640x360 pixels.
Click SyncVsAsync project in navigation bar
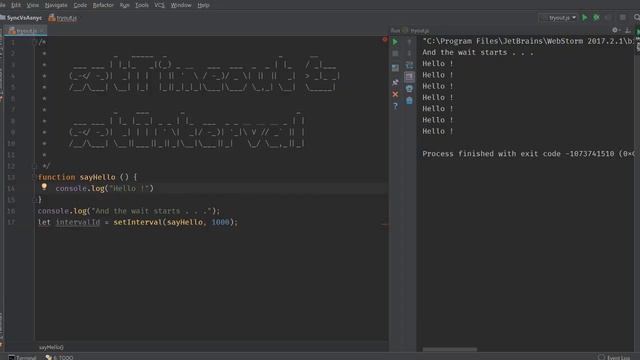(x=21, y=18)
